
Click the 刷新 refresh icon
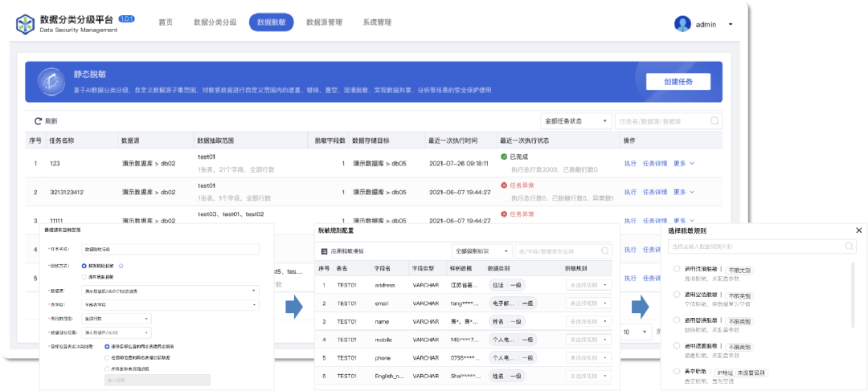tap(37, 121)
